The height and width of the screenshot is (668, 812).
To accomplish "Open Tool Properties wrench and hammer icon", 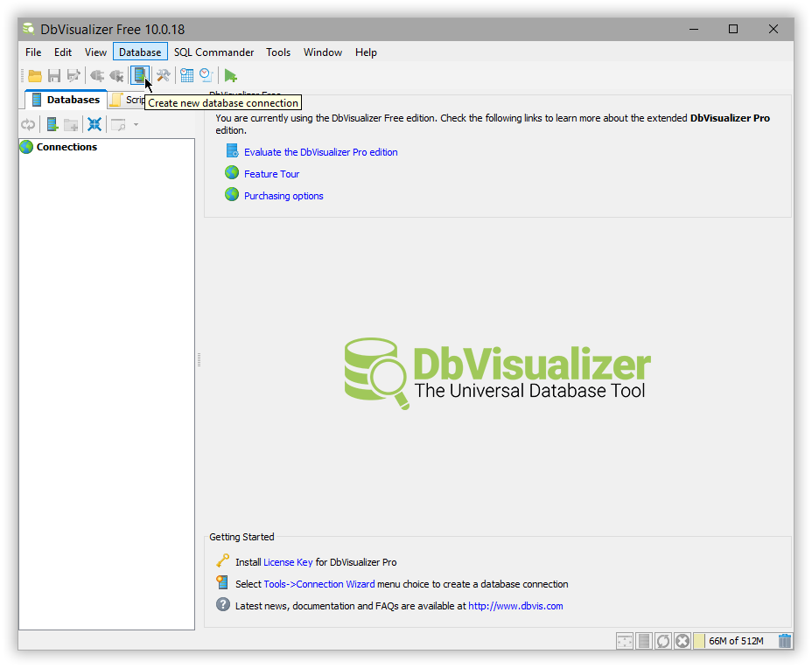I will tap(163, 75).
